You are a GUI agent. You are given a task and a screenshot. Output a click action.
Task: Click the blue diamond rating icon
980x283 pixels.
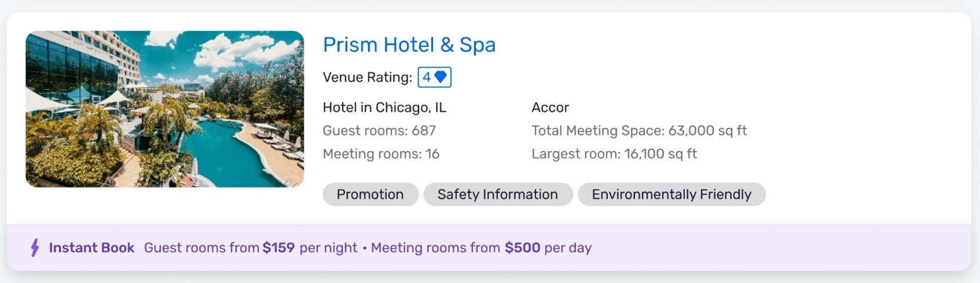(440, 77)
